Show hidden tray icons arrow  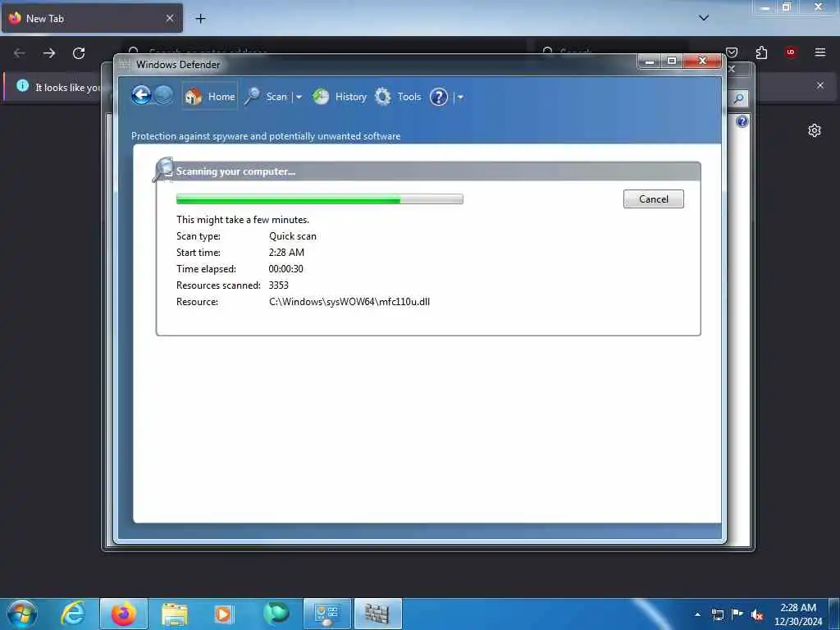pyautogui.click(x=697, y=614)
